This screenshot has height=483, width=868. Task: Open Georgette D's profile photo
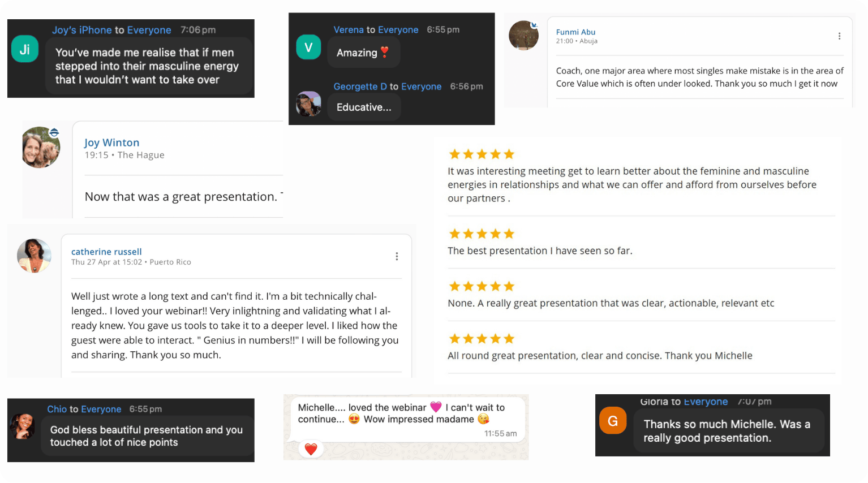(308, 104)
